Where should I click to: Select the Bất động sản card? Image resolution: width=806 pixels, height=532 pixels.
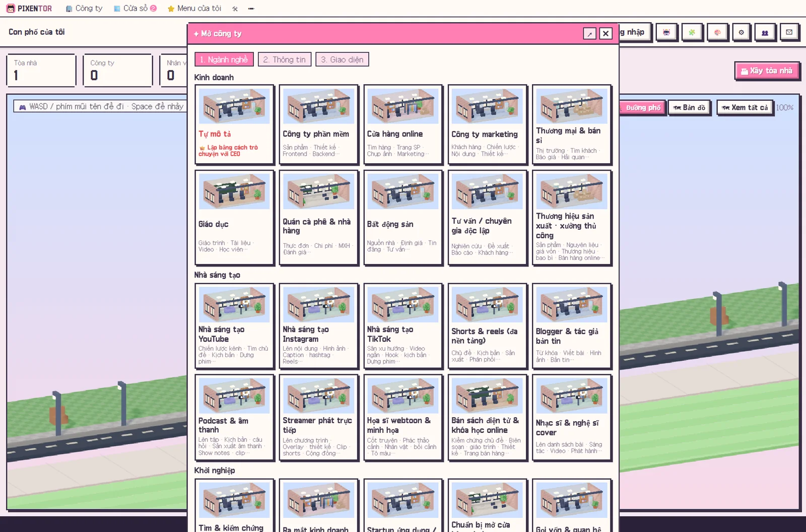coord(403,217)
